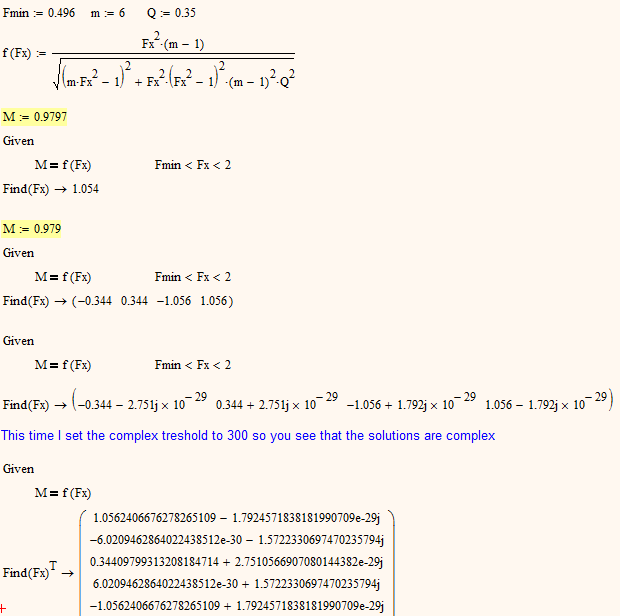620x616 pixels.
Task: Click the Find(Fx)ᵀ transposed expression
Action: [30, 571]
